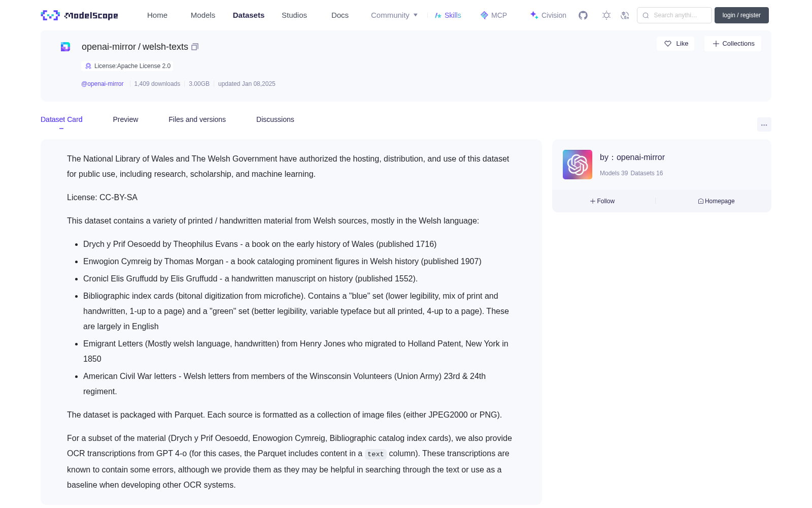Open the Datasets navigation item
This screenshot has height=508, width=812.
pyautogui.click(x=249, y=15)
